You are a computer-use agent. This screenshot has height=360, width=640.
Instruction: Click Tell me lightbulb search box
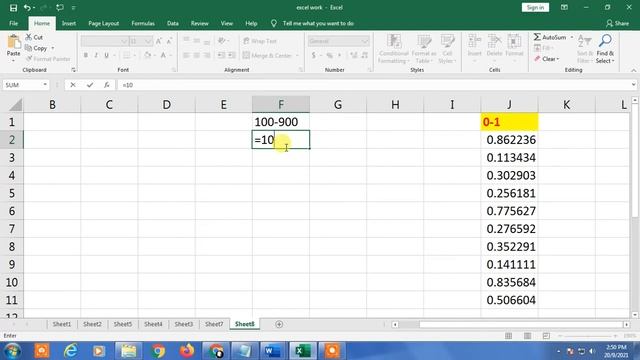(x=313, y=24)
